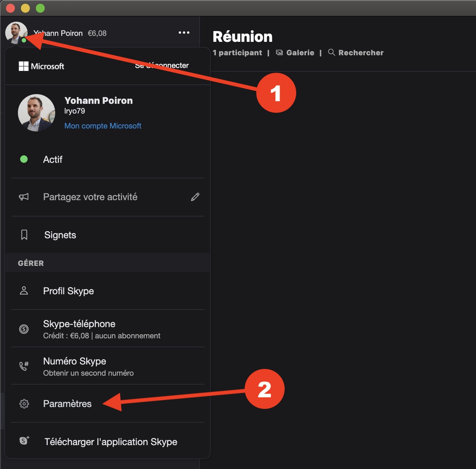Open Profil Skype menu entry

69,291
